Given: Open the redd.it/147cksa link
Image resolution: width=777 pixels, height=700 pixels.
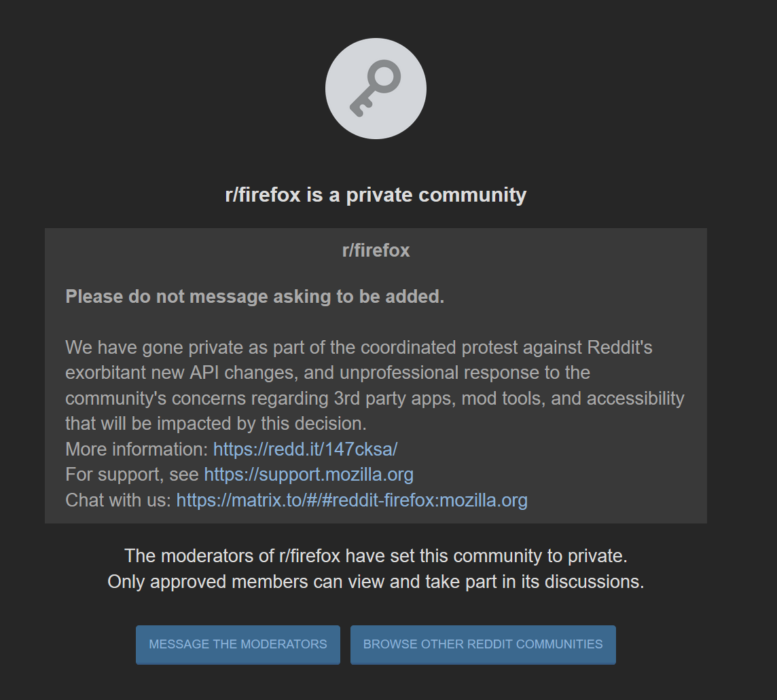Looking at the screenshot, I should (305, 449).
